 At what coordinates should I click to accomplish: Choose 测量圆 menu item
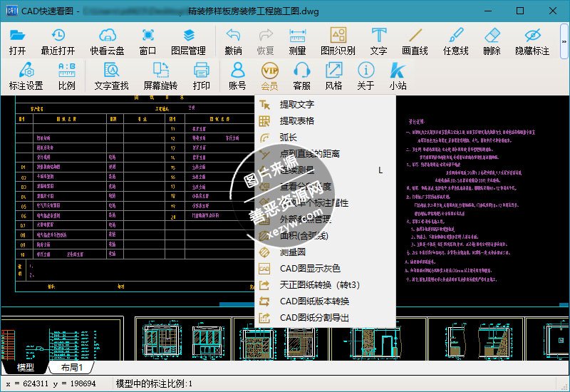pos(326,252)
